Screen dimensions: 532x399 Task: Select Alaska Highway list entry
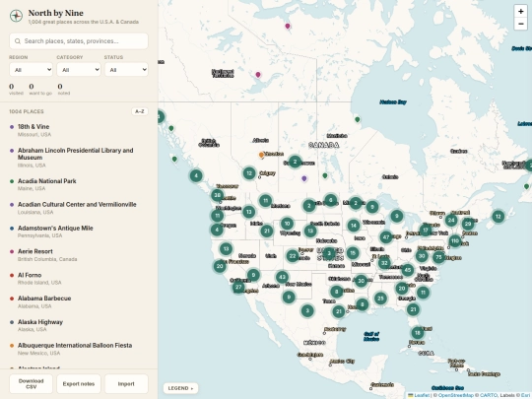pyautogui.click(x=79, y=325)
